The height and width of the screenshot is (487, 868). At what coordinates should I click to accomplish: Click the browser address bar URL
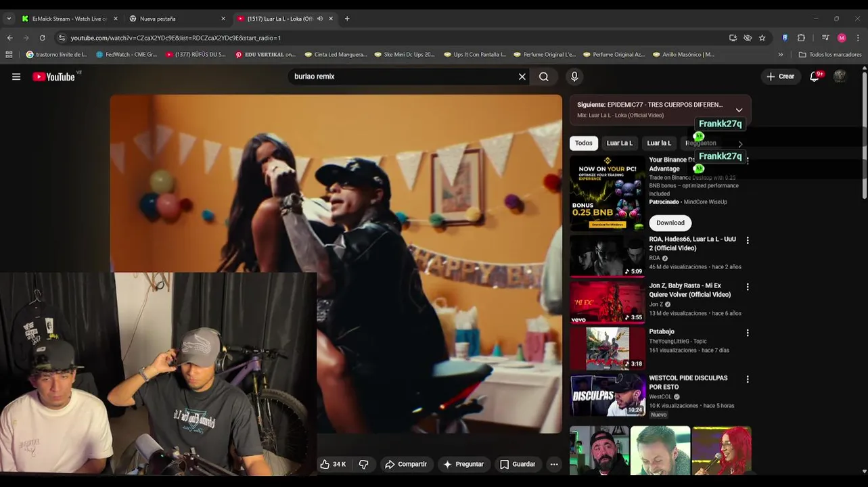[x=176, y=38]
